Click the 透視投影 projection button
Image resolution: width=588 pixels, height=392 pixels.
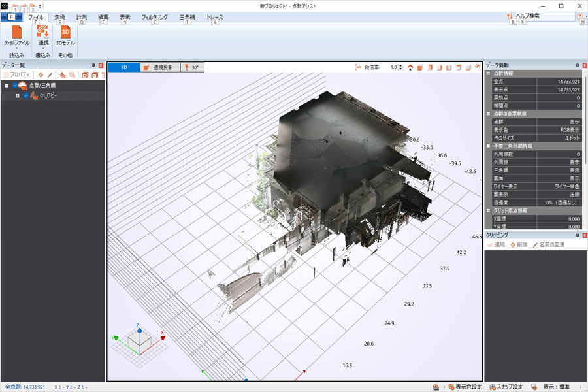(x=160, y=67)
